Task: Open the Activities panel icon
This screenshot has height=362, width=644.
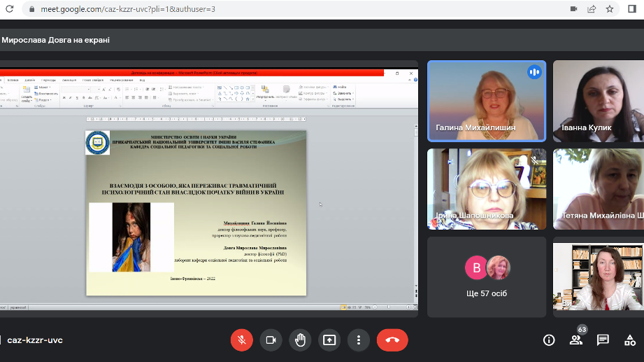Action: coord(630,340)
